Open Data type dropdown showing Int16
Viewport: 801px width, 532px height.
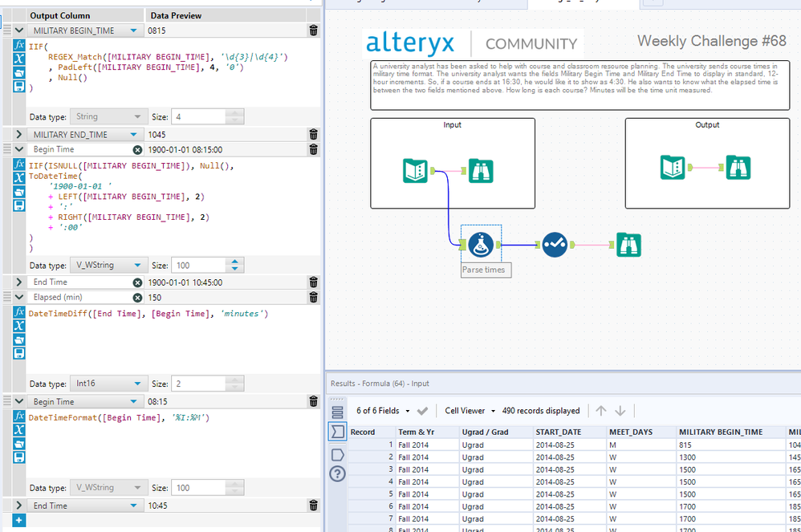pyautogui.click(x=108, y=384)
